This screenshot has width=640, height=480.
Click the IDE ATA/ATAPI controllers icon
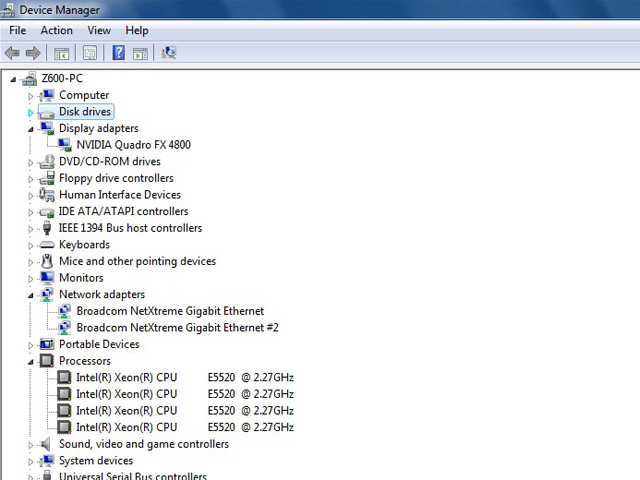pyautogui.click(x=47, y=212)
